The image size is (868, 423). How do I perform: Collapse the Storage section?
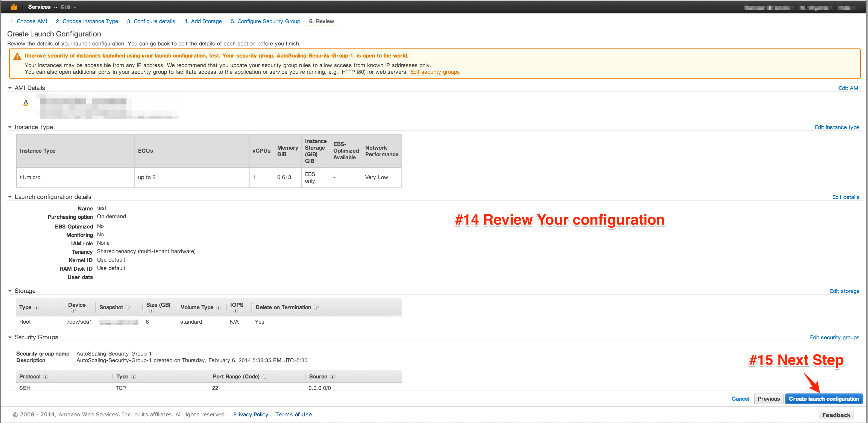(x=10, y=291)
